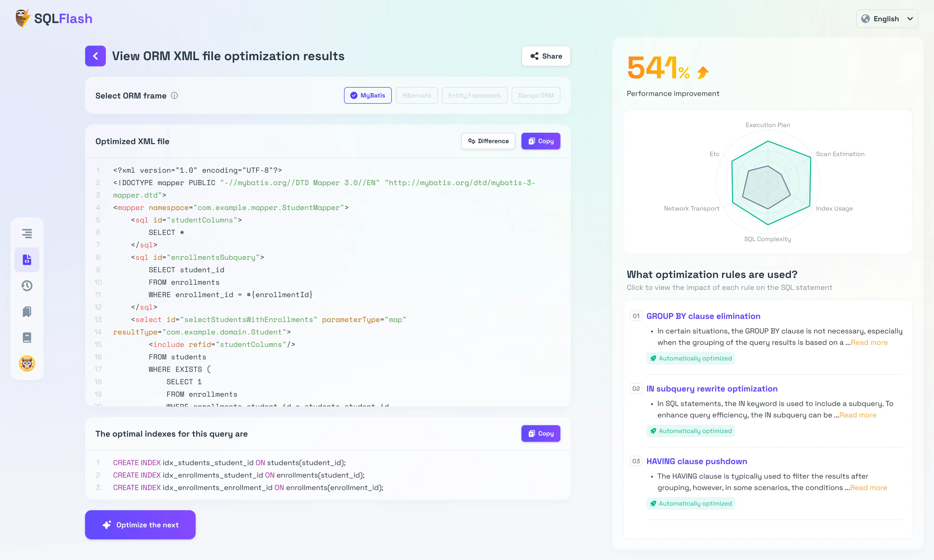Read more about IN subquery rewrite optimization
Image resolution: width=934 pixels, height=560 pixels.
point(857,415)
